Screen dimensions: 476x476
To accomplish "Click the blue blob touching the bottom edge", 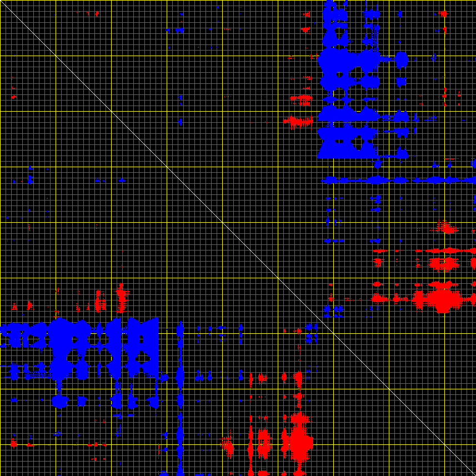I will (x=164, y=473).
